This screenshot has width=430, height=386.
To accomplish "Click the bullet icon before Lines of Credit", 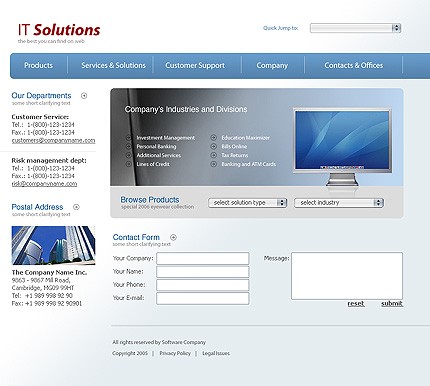I will [128, 164].
